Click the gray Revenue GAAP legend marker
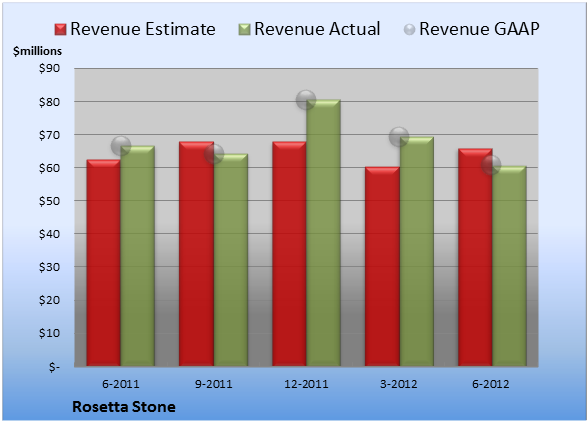 (x=410, y=30)
